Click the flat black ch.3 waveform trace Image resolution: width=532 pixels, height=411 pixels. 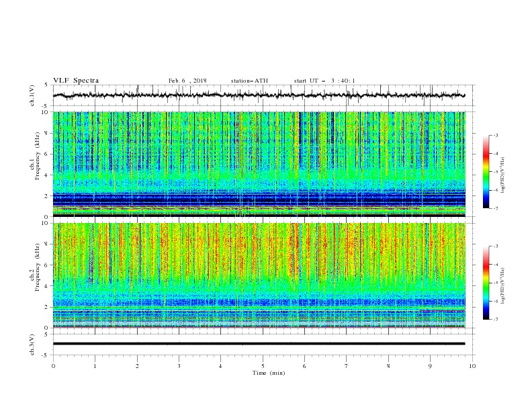(259, 344)
